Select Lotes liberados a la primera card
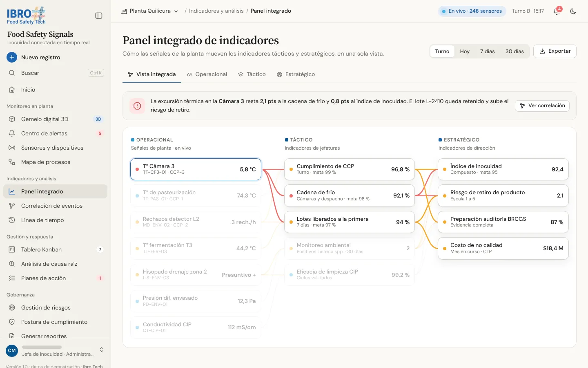Viewport: 588px width, 368px height. point(350,222)
